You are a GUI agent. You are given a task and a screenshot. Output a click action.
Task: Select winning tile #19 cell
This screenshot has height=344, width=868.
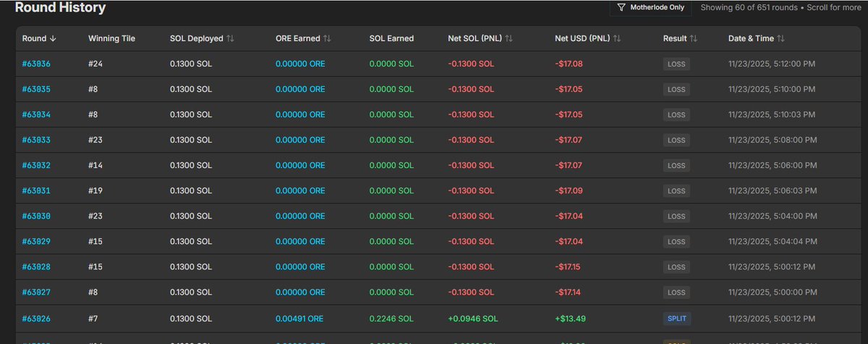point(96,190)
